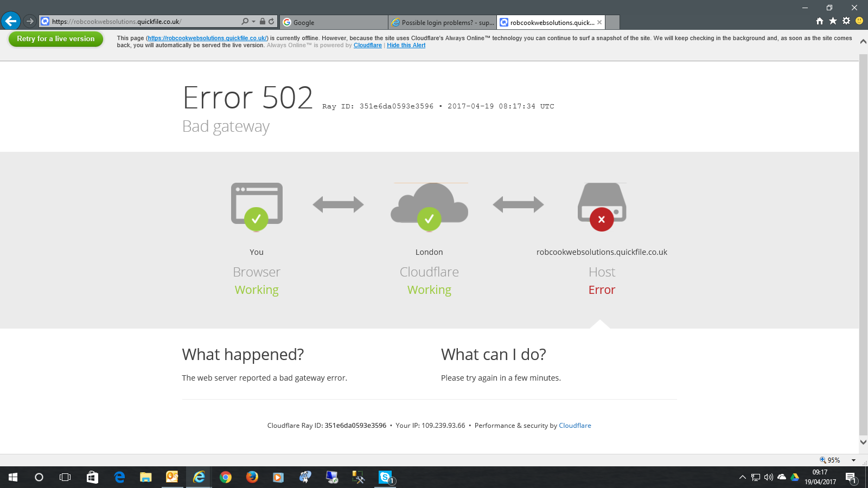Open the Cloudflare link in the Always Online banner
The width and height of the screenshot is (868, 488).
click(368, 45)
